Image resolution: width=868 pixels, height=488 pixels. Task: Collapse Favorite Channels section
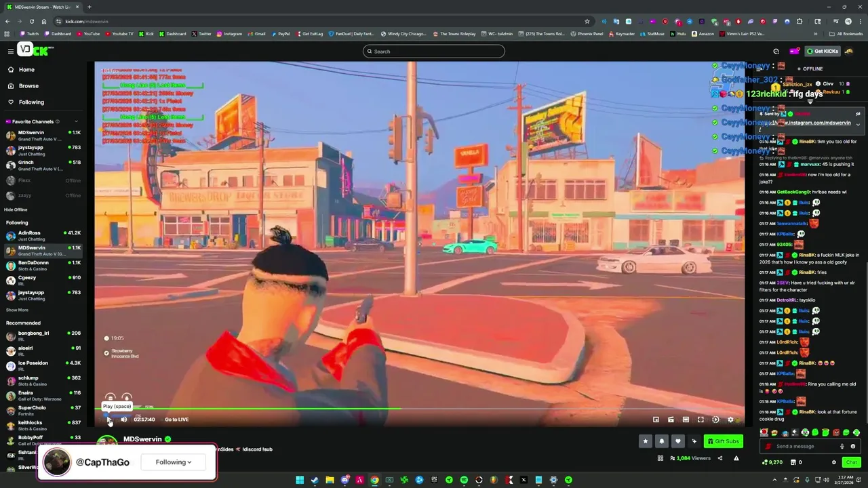76,121
